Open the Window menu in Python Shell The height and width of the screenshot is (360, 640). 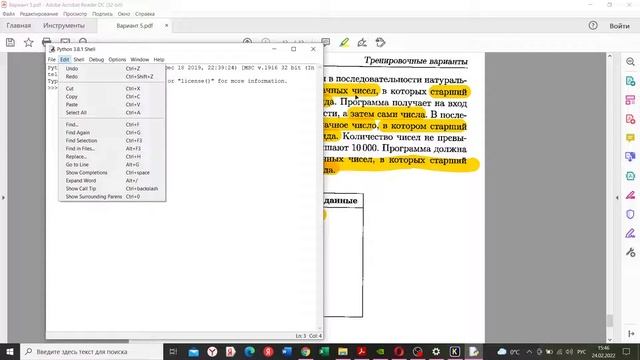click(140, 60)
